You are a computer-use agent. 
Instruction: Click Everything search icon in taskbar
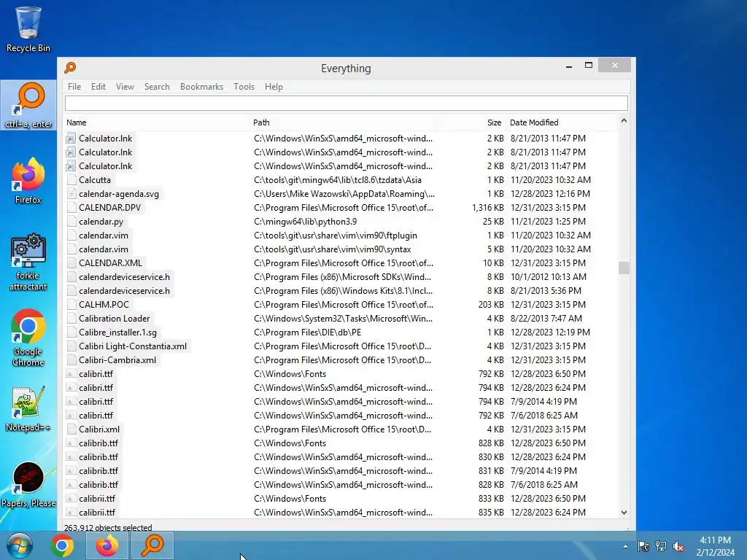(152, 545)
